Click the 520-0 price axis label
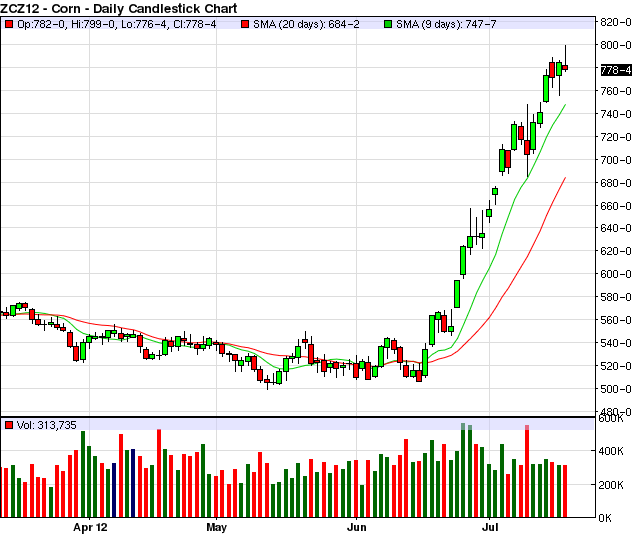This screenshot has height=536, width=640. click(x=616, y=366)
